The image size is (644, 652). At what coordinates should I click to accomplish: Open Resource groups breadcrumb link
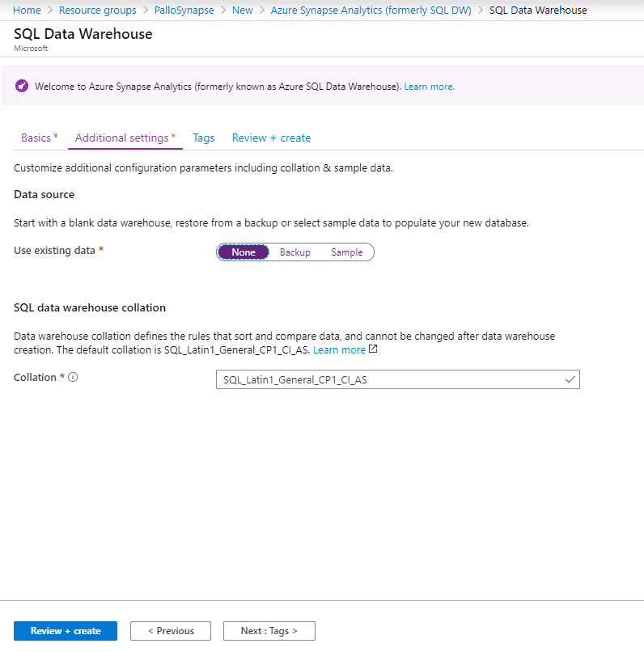pyautogui.click(x=98, y=10)
